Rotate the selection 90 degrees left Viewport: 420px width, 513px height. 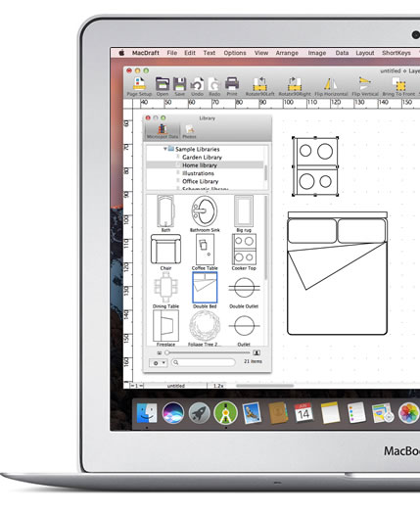(260, 87)
